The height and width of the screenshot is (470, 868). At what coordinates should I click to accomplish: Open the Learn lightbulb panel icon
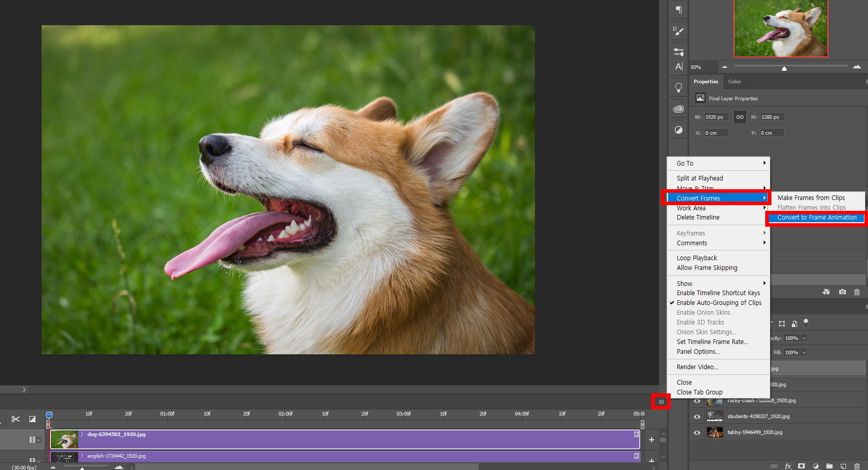pyautogui.click(x=678, y=88)
